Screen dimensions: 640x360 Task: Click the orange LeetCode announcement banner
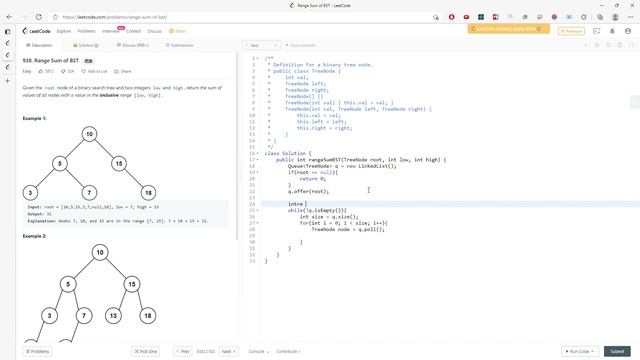[509, 29]
